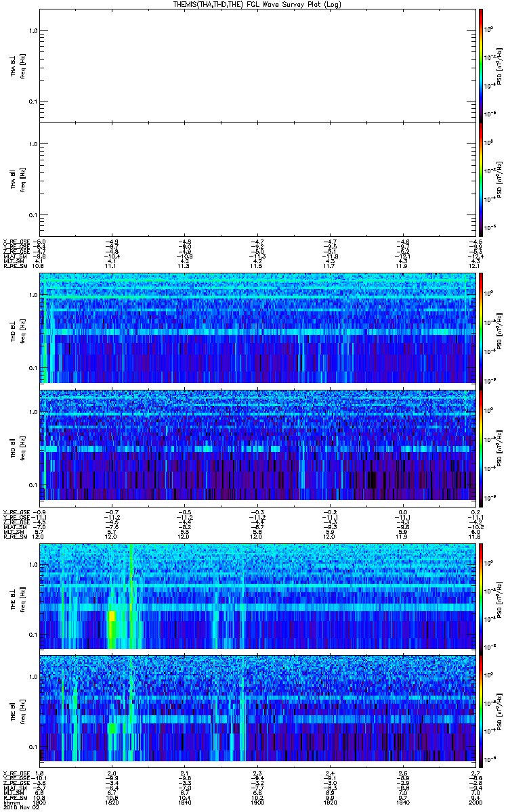The width and height of the screenshot is (508, 812).
Task: Click the '2000' time tick label
Action: [x=475, y=802]
